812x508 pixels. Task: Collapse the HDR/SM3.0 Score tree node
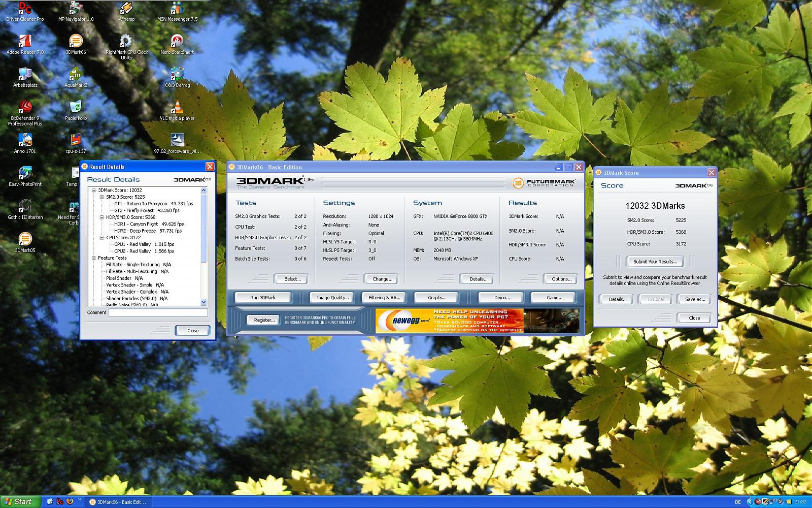101,217
